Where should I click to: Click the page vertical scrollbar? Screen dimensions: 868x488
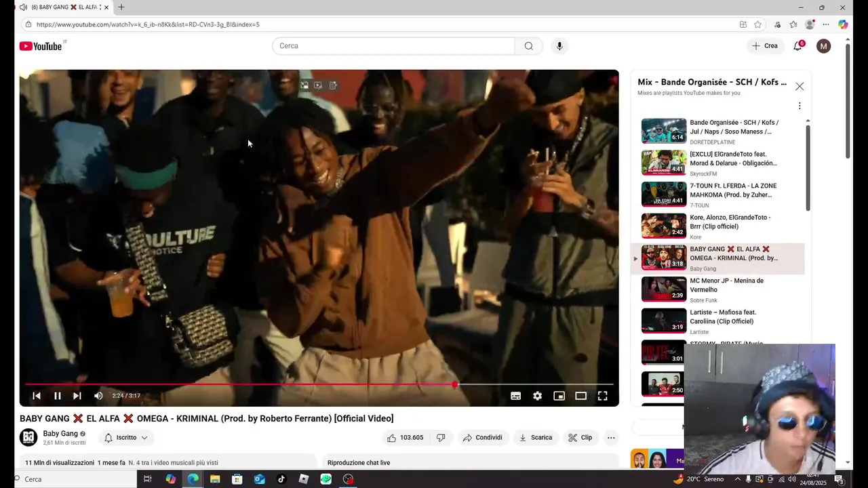coord(848,102)
